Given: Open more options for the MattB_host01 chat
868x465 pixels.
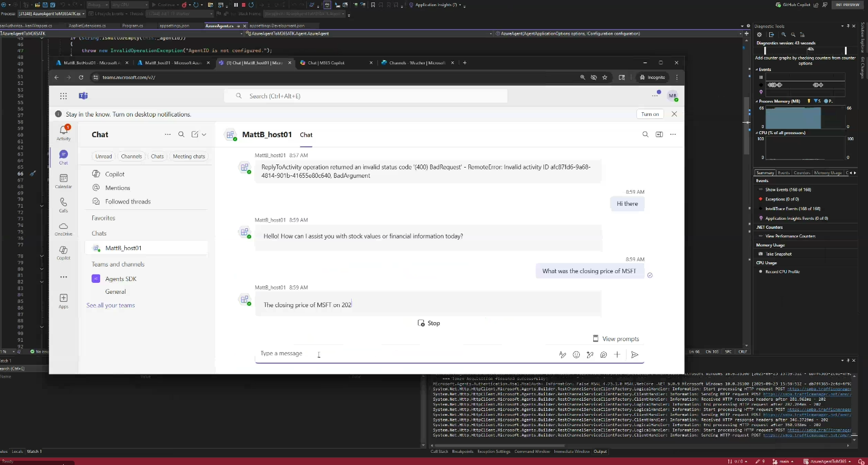Looking at the screenshot, I should (673, 135).
